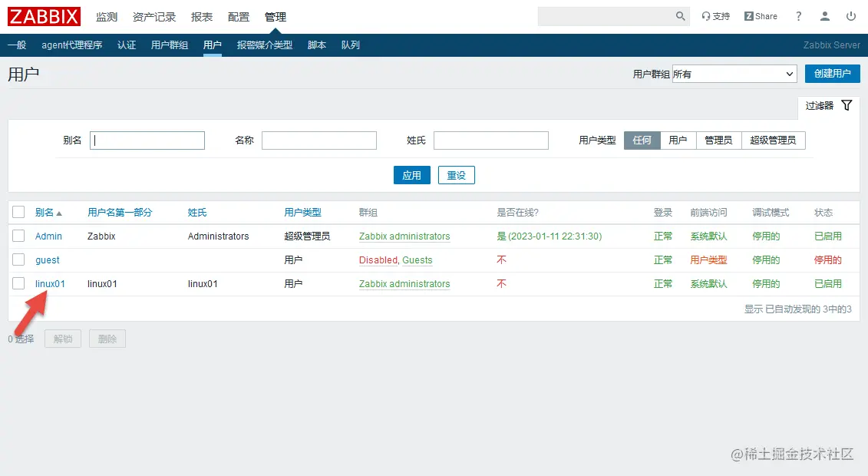Open the 报表 top menu
This screenshot has width=868, height=476.
pos(202,17)
